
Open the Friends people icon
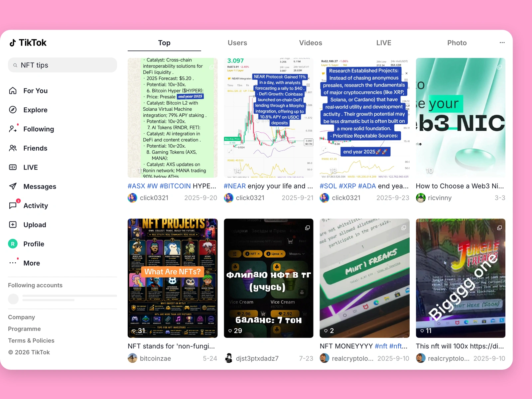[13, 148]
